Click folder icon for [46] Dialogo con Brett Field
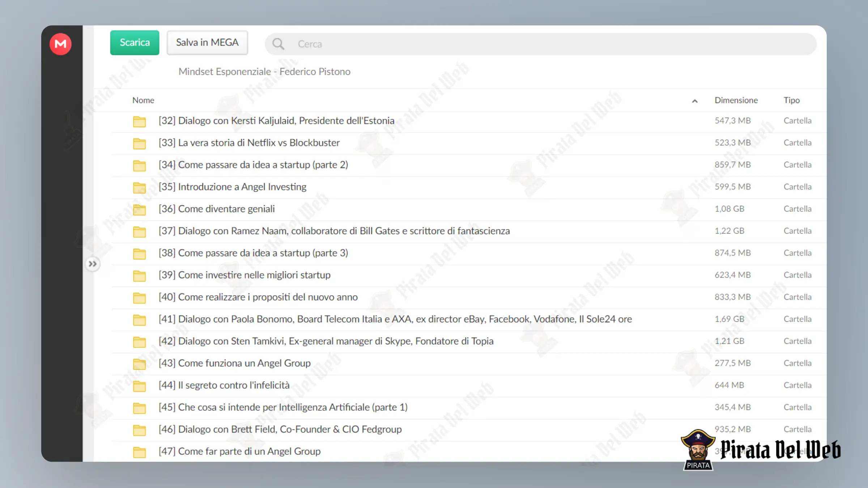Image resolution: width=868 pixels, height=488 pixels. coord(139,430)
